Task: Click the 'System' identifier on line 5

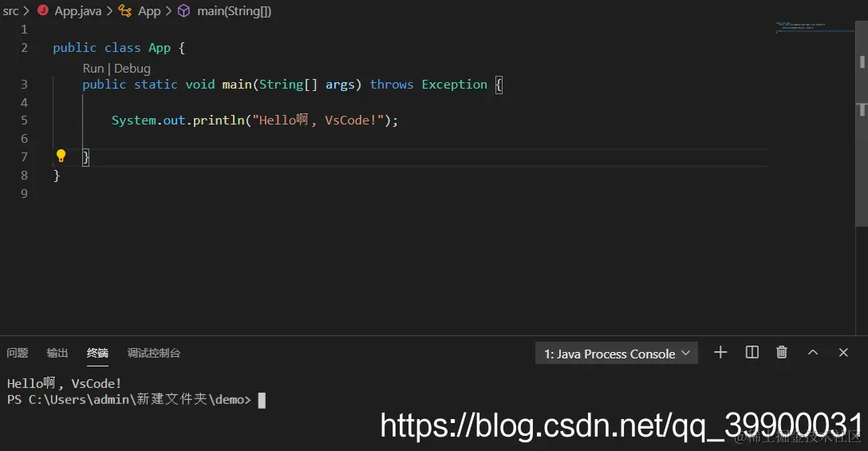Action: (133, 121)
